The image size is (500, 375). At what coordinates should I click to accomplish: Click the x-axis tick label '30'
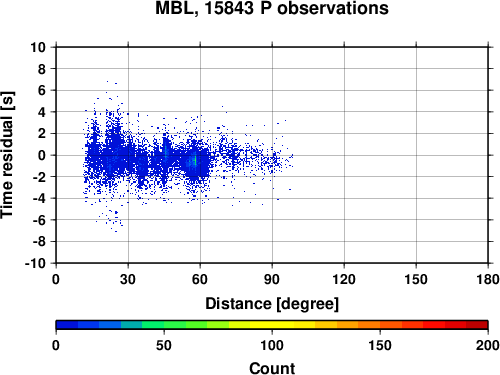click(128, 279)
